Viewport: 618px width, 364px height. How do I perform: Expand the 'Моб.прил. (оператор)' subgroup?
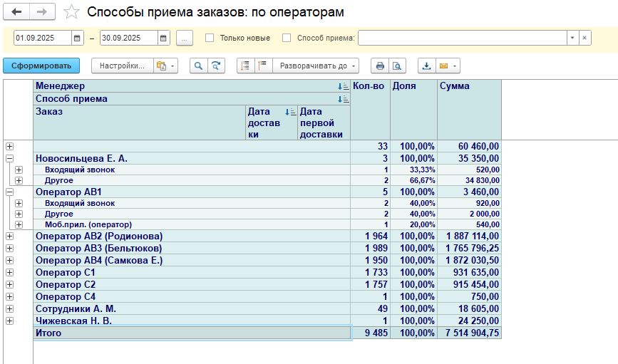(x=19, y=224)
